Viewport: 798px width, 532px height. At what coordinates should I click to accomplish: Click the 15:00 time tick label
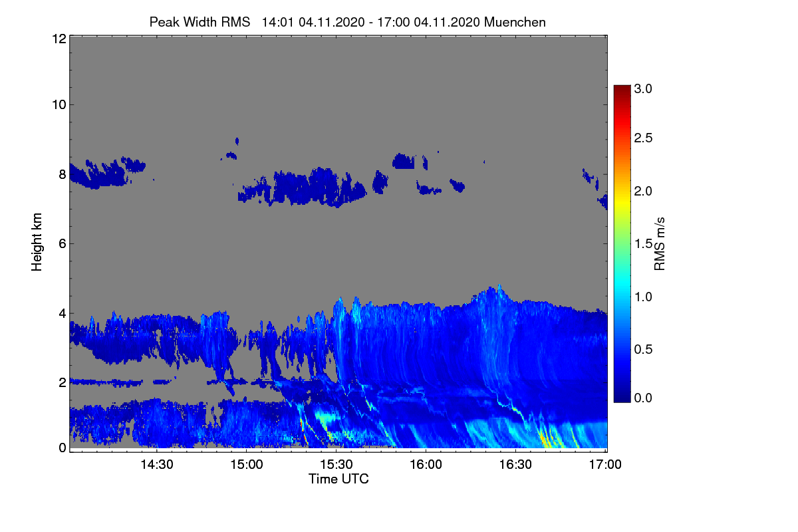point(247,465)
